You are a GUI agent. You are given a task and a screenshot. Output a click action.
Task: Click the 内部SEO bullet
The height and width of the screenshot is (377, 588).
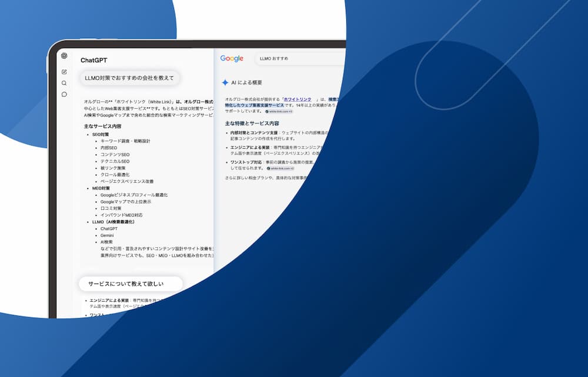pos(109,148)
